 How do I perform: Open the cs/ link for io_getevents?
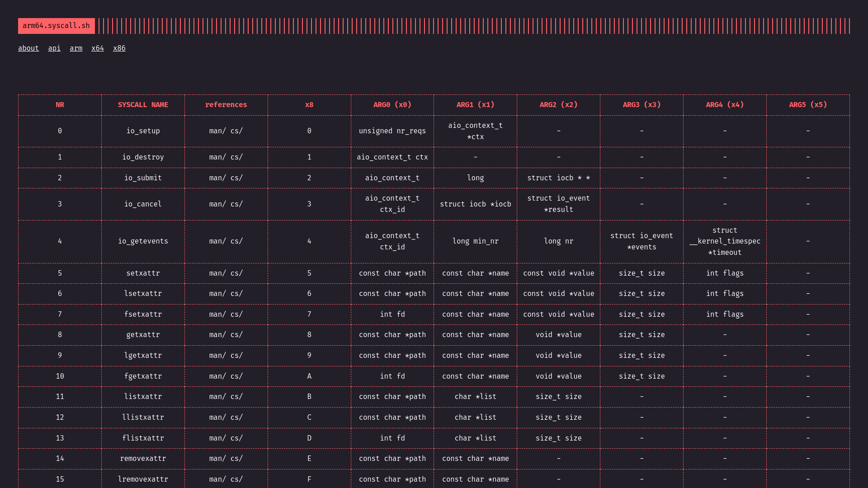(x=237, y=241)
